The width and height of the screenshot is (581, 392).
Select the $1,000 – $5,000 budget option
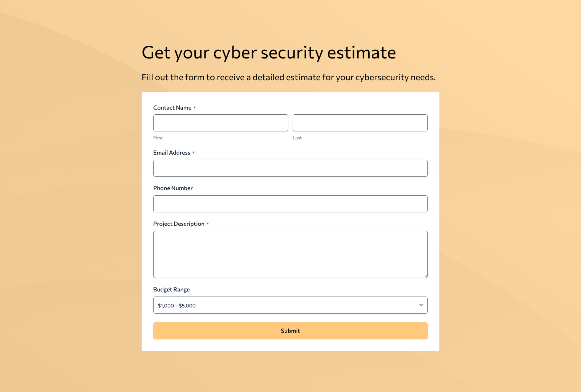click(x=177, y=305)
